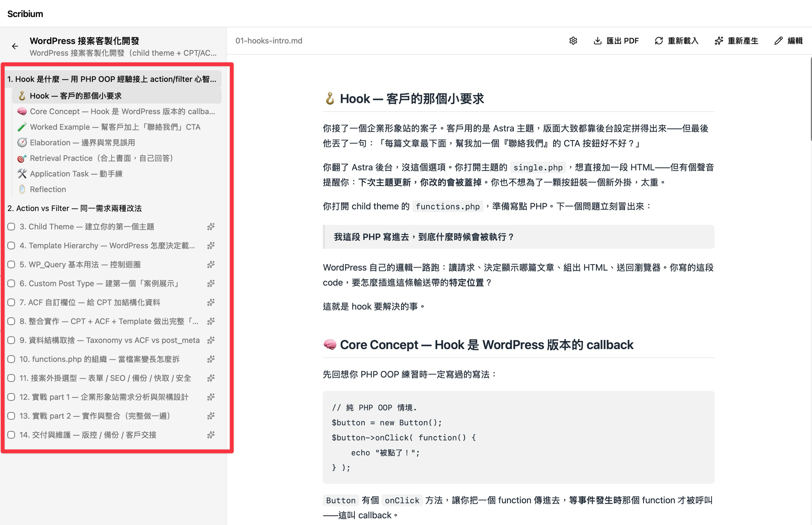Click the sparkle icon for 6. Custom Post Type
The image size is (812, 525).
(211, 283)
